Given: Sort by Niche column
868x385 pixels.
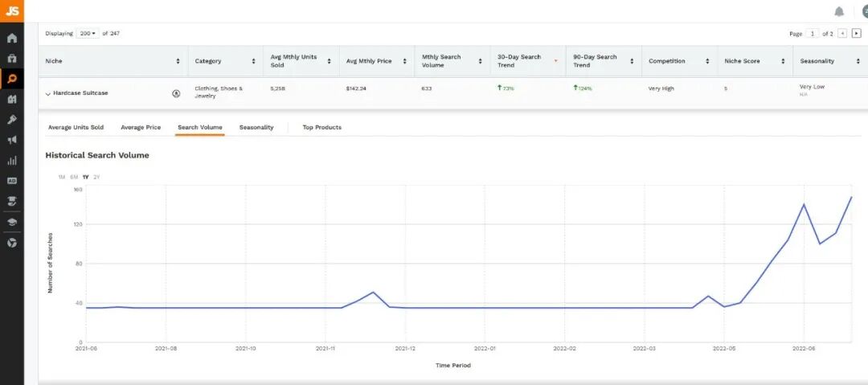Looking at the screenshot, I should [x=178, y=62].
